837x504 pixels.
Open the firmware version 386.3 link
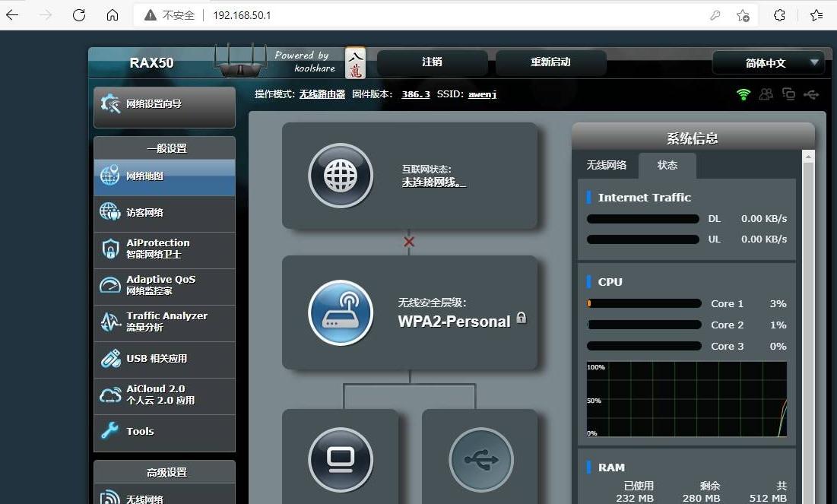(415, 94)
